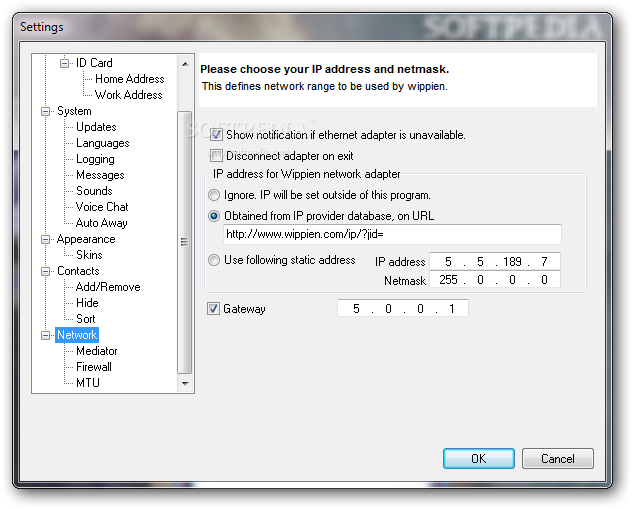Open the Languages settings page

coord(103,143)
